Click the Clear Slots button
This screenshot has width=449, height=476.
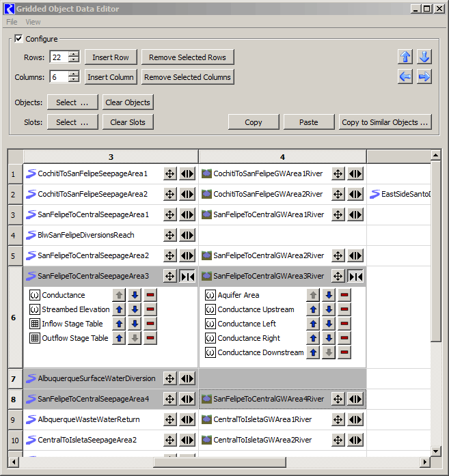(x=128, y=122)
